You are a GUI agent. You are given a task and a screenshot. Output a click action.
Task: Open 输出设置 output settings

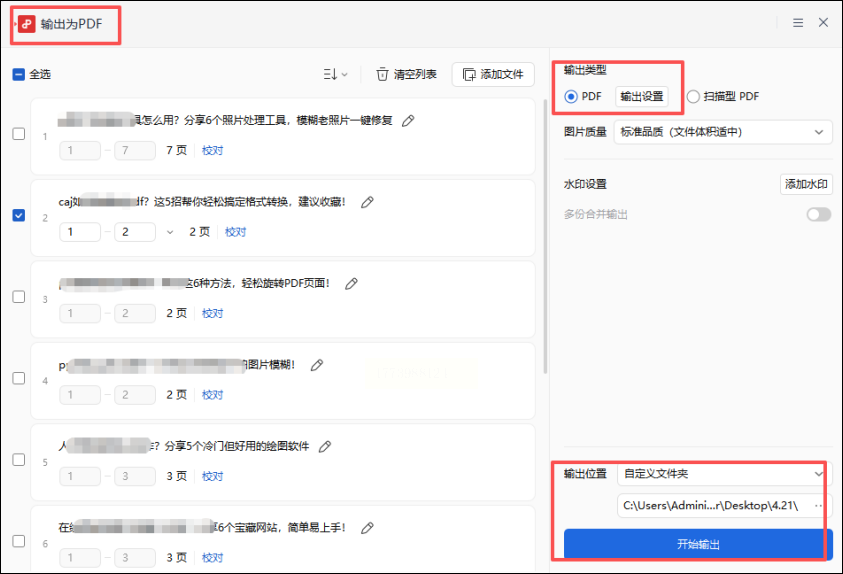click(641, 97)
